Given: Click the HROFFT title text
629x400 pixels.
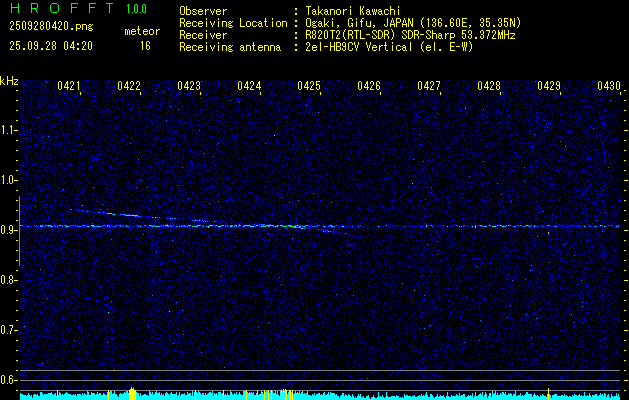Looking at the screenshot, I should point(61,10).
